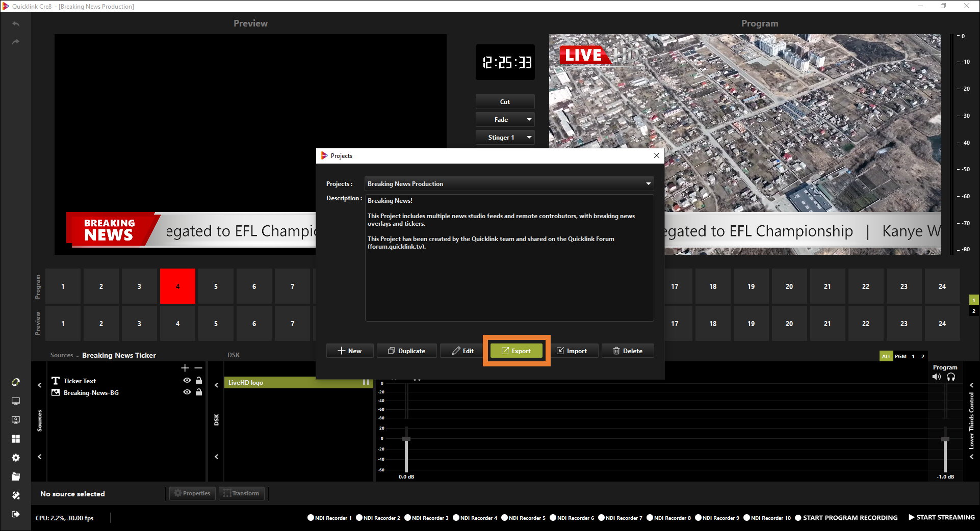This screenshot has height=531, width=980.
Task: Click the undo arrow icon
Action: point(16,24)
